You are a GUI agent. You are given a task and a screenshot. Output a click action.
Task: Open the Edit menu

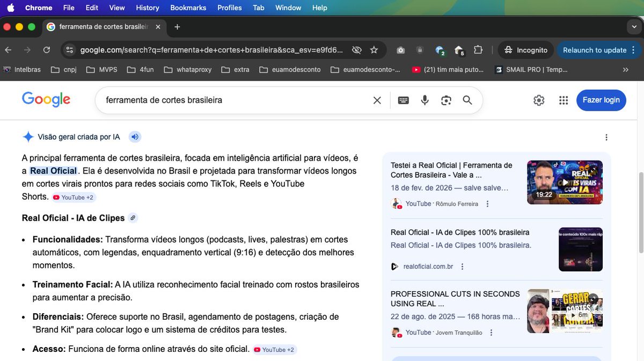(x=92, y=8)
